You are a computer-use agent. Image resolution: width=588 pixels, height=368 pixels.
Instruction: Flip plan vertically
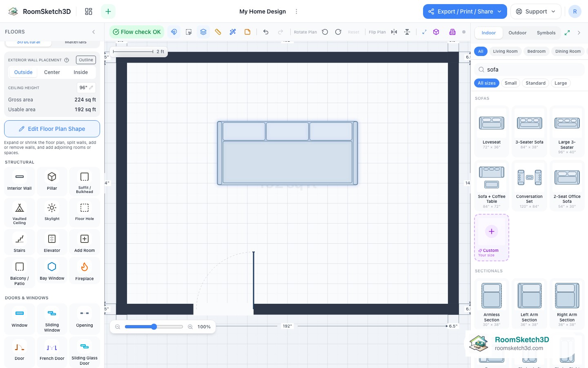(x=407, y=32)
